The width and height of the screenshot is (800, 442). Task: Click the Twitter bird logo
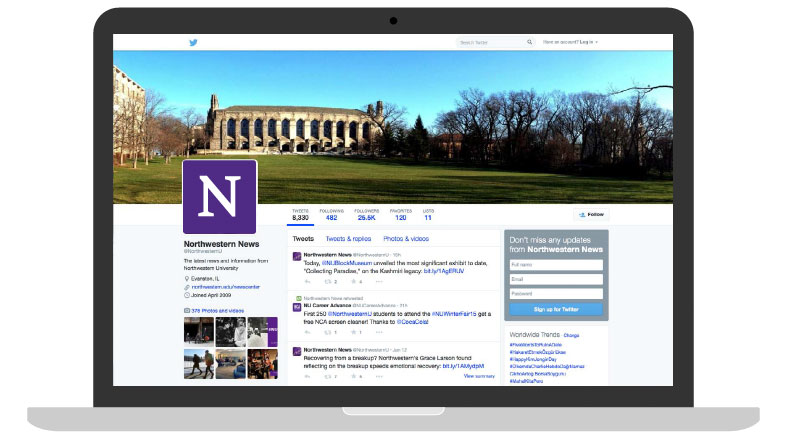pos(194,43)
